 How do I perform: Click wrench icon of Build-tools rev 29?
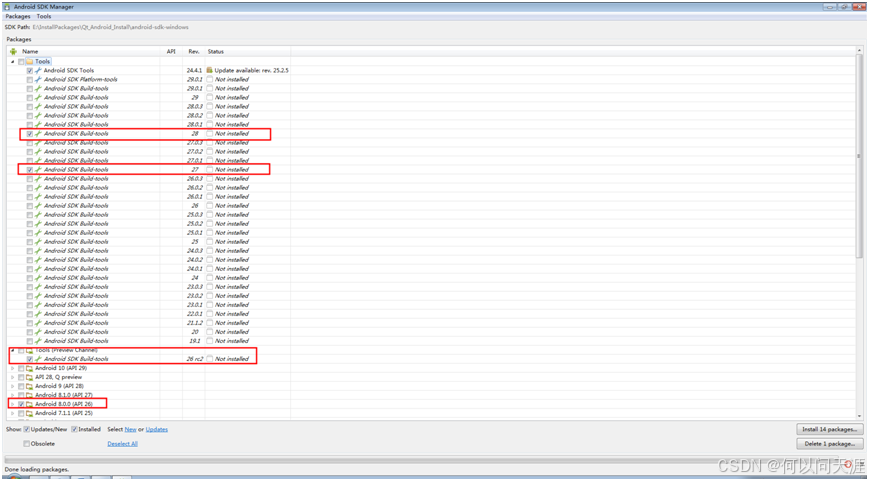(x=38, y=98)
